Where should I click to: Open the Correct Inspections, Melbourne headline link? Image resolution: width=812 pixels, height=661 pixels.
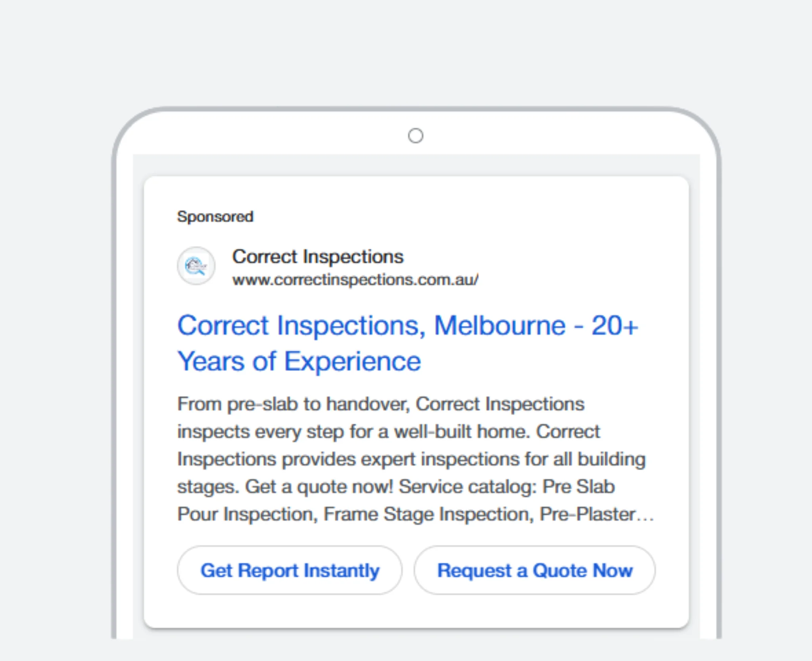(407, 326)
